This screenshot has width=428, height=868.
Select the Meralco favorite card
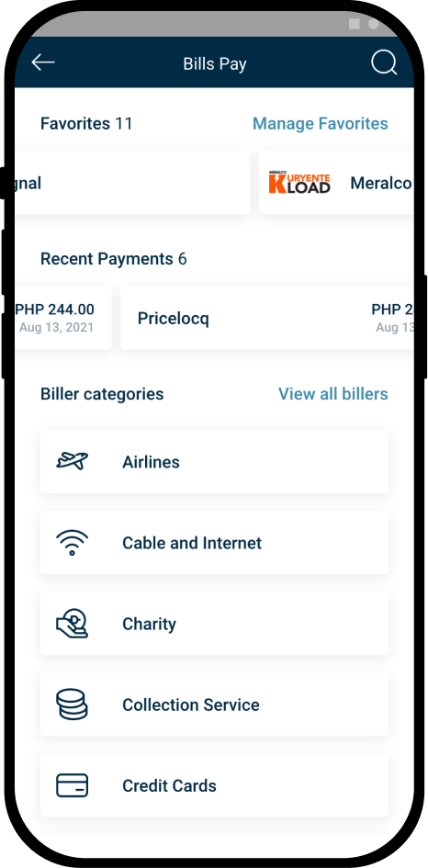336,182
